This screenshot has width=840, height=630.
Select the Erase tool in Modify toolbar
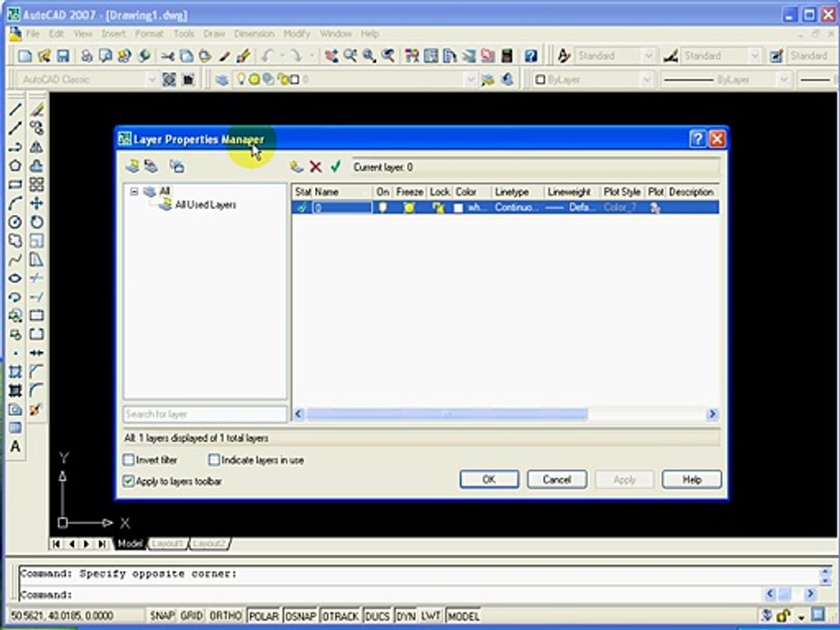(x=37, y=109)
